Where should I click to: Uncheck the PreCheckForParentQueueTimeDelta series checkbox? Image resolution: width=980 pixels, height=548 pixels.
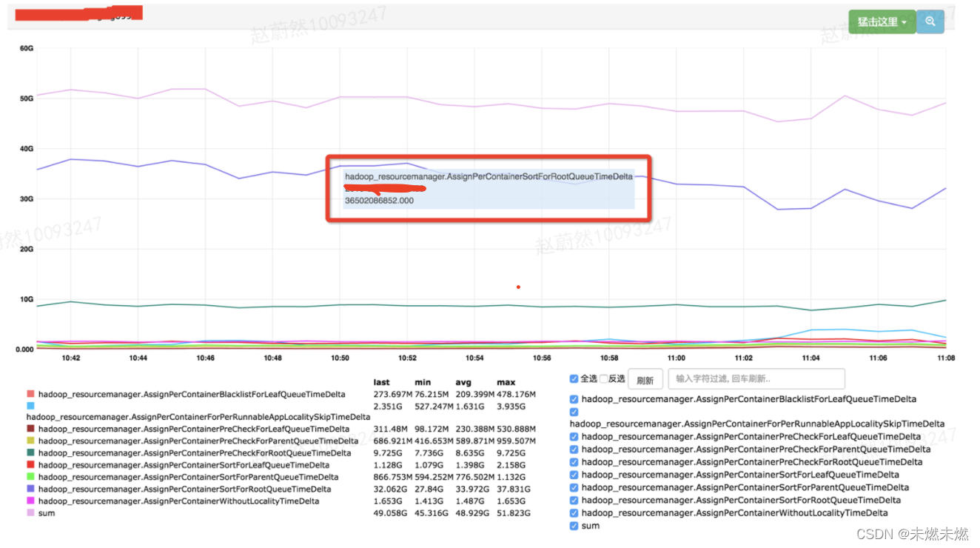574,450
